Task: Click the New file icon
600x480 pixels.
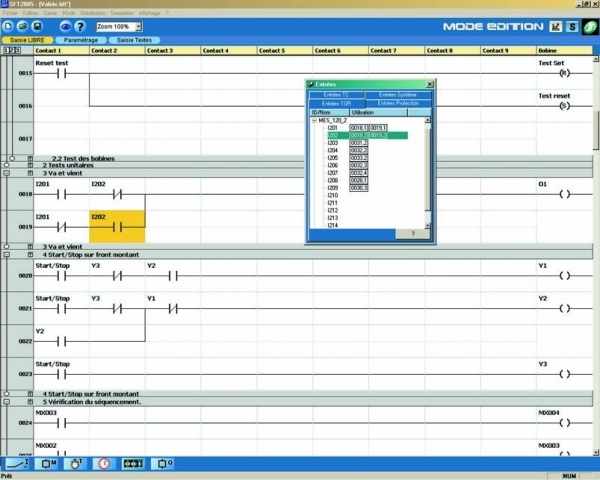Action: 8,25
